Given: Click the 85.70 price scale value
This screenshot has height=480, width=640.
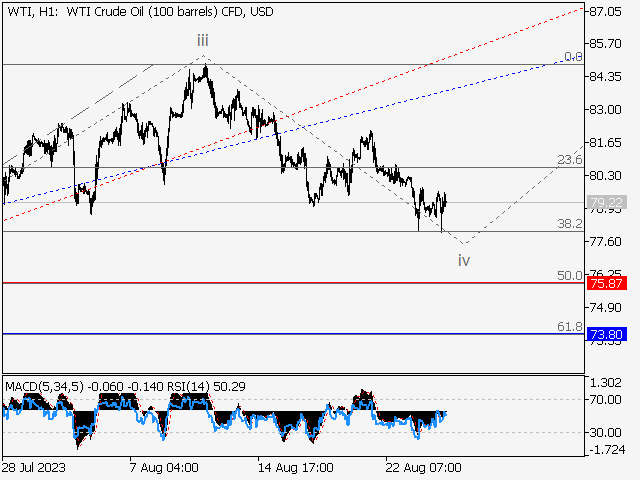Looking at the screenshot, I should coord(606,43).
